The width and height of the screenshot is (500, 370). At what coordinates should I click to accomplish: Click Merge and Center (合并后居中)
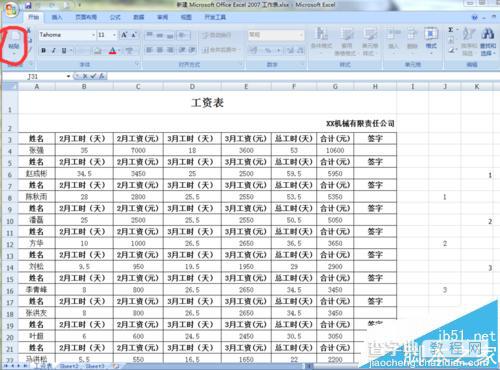[221, 50]
